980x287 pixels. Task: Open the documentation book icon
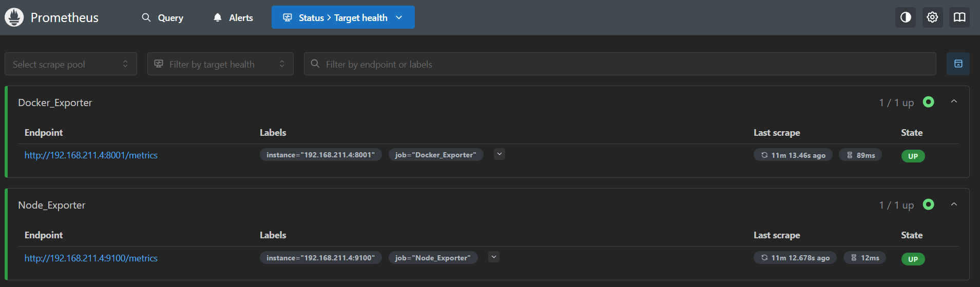pyautogui.click(x=959, y=17)
